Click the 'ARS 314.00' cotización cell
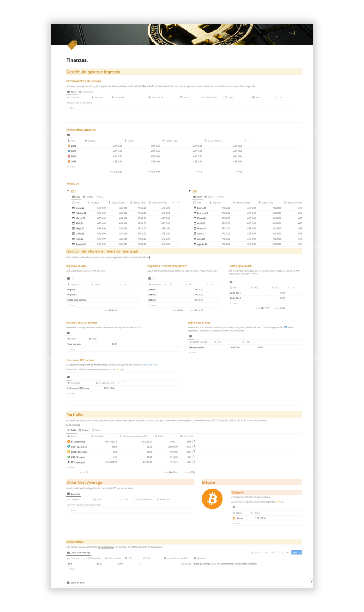Viewport: 364px width, 612px height. click(x=109, y=388)
